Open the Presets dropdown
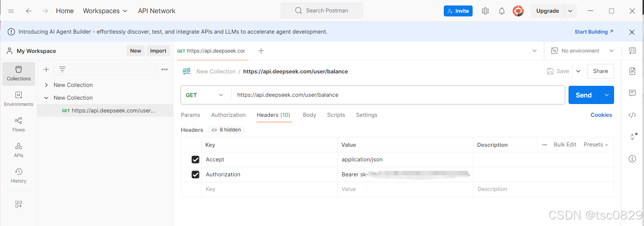The image size is (644, 226). (x=596, y=145)
